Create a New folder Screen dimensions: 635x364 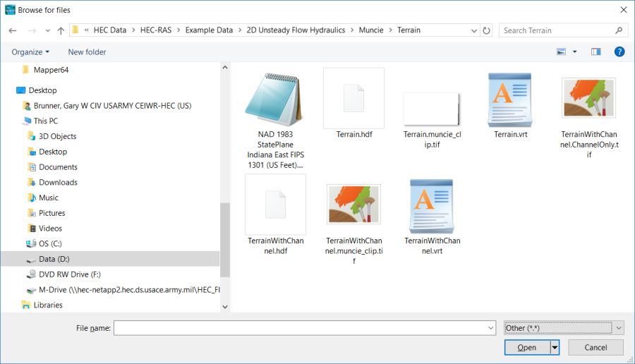87,51
